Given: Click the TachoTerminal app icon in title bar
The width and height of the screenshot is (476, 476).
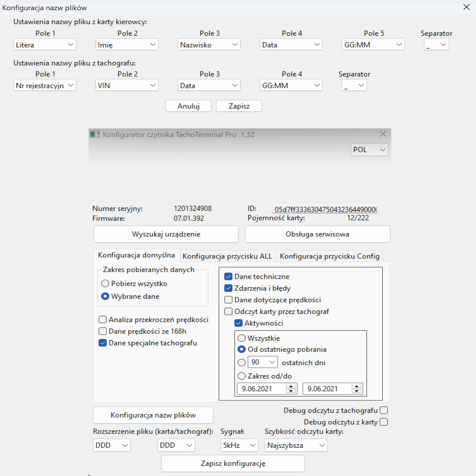Looking at the screenshot, I should [94, 134].
